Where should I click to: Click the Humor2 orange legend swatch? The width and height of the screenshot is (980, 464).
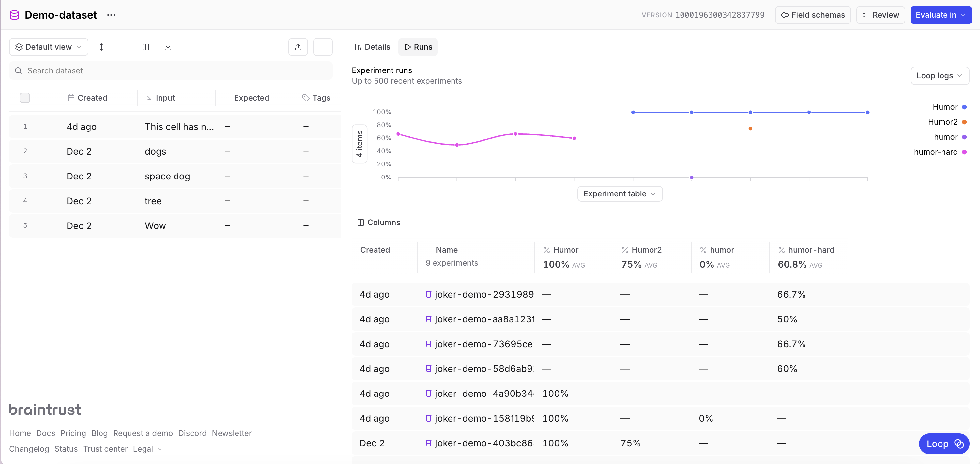964,122
